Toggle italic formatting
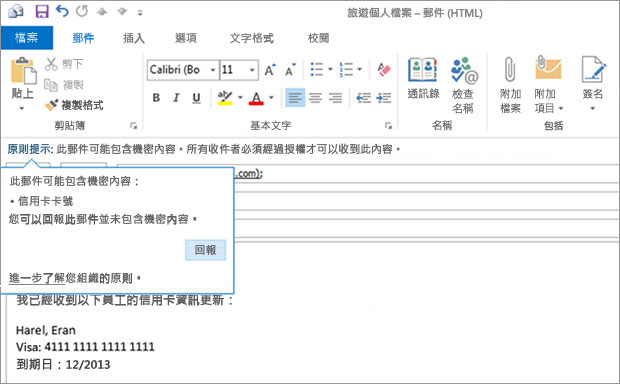The image size is (620, 384). [x=176, y=98]
